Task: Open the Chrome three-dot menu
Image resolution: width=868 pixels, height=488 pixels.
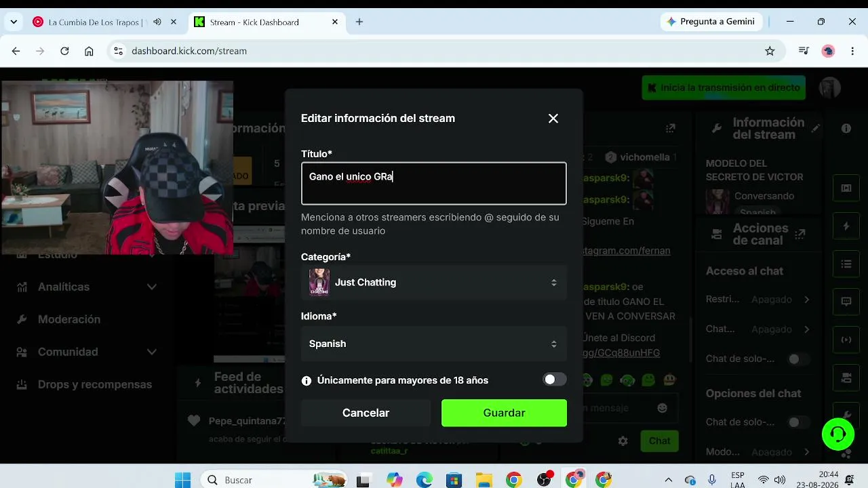Action: coord(852,51)
